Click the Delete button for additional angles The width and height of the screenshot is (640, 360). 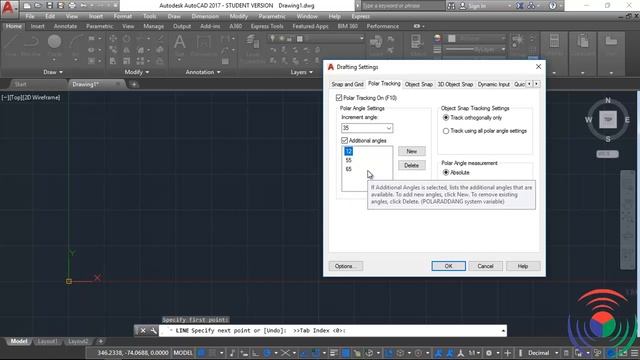tap(411, 165)
